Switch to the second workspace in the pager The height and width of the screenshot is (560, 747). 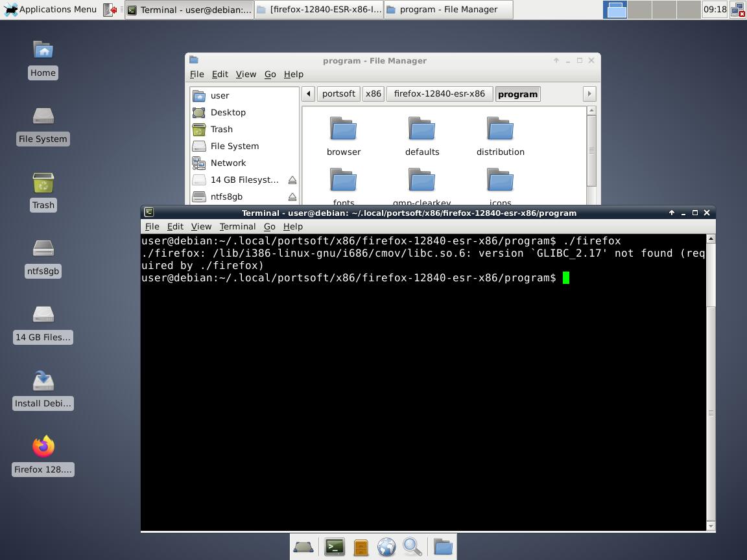click(x=639, y=10)
